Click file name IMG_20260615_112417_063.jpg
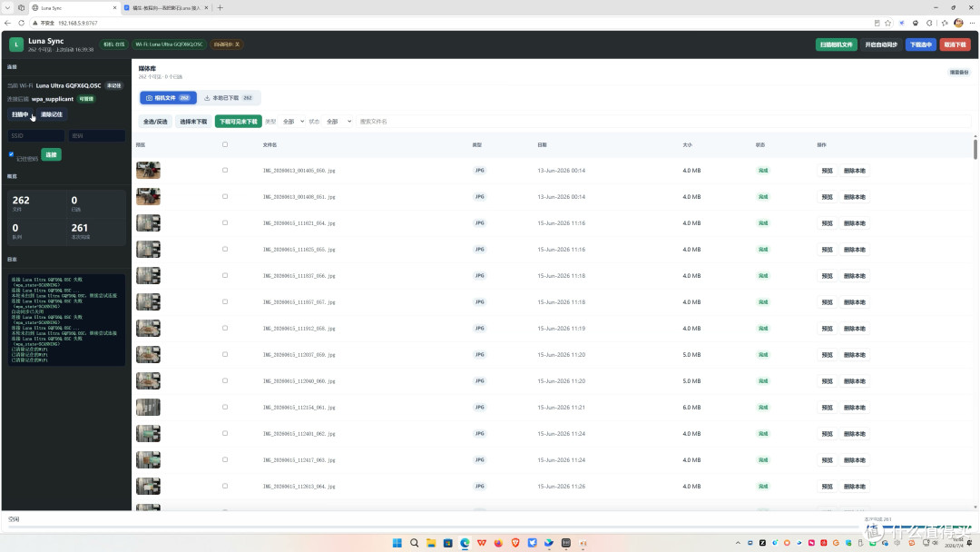Image resolution: width=980 pixels, height=552 pixels. [x=299, y=460]
